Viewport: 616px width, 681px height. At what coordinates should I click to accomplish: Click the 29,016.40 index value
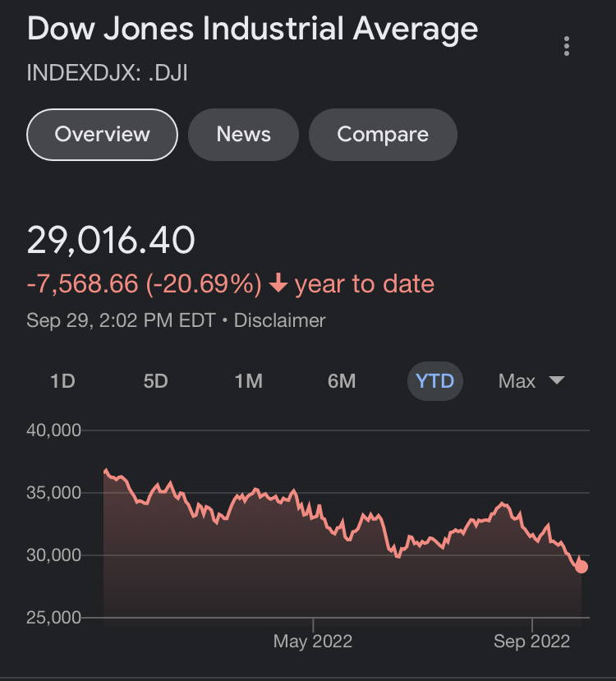pos(111,240)
